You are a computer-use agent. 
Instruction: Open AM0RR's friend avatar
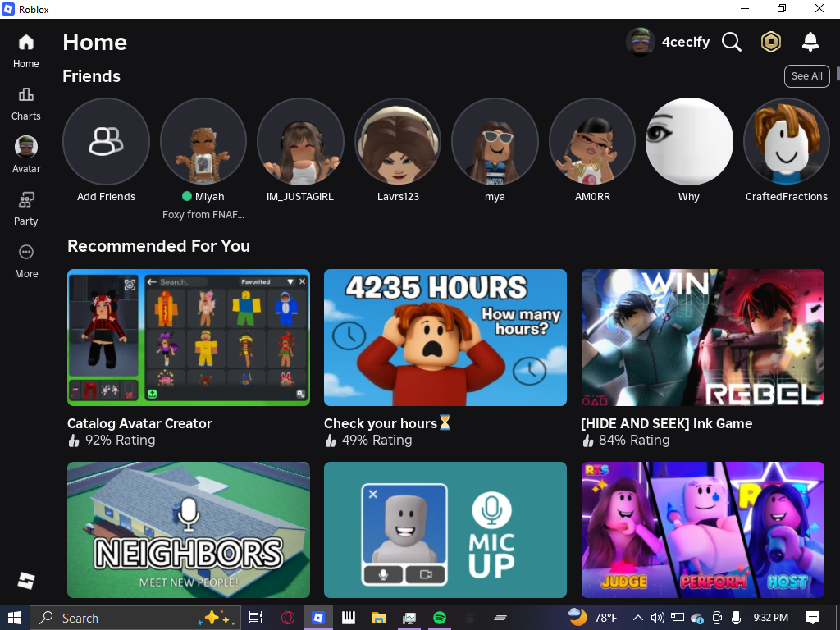(592, 141)
